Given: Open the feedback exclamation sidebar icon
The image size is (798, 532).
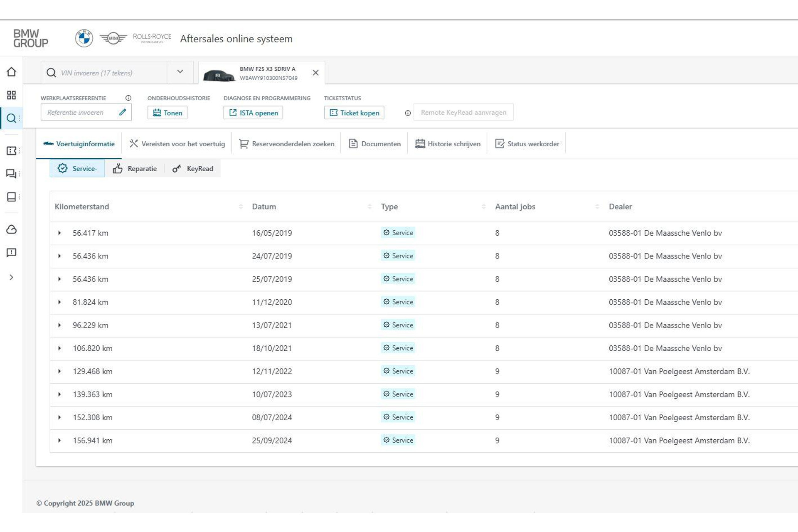Looking at the screenshot, I should pos(12,253).
